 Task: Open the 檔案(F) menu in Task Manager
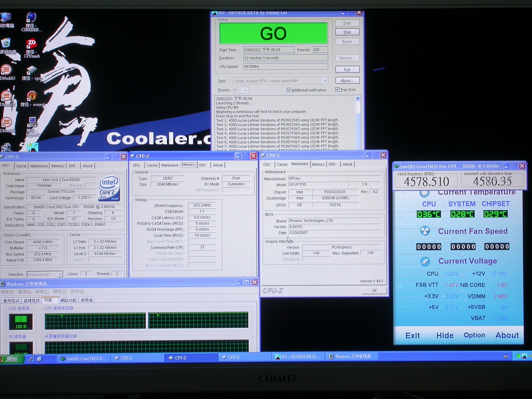pyautogui.click(x=7, y=292)
